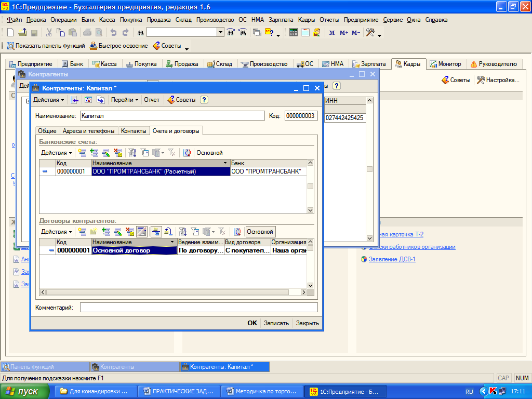Switch to ПРАКТИЧЕСКИЕ ЗАД... taskbar item

(x=179, y=391)
